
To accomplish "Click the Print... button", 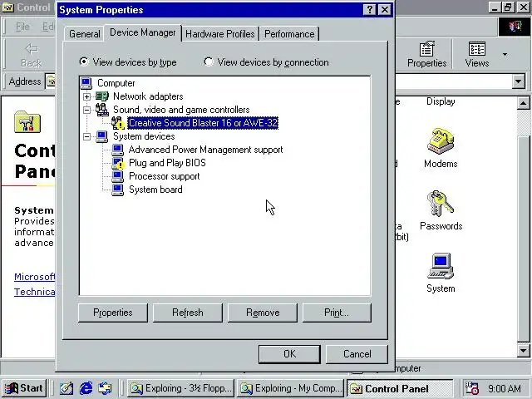I will click(337, 313).
